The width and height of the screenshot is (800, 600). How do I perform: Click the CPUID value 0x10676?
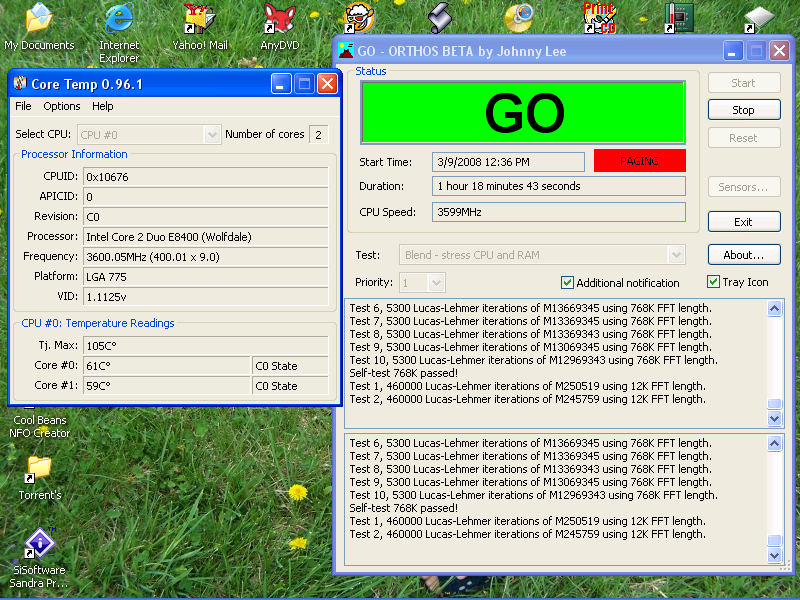coord(206,177)
